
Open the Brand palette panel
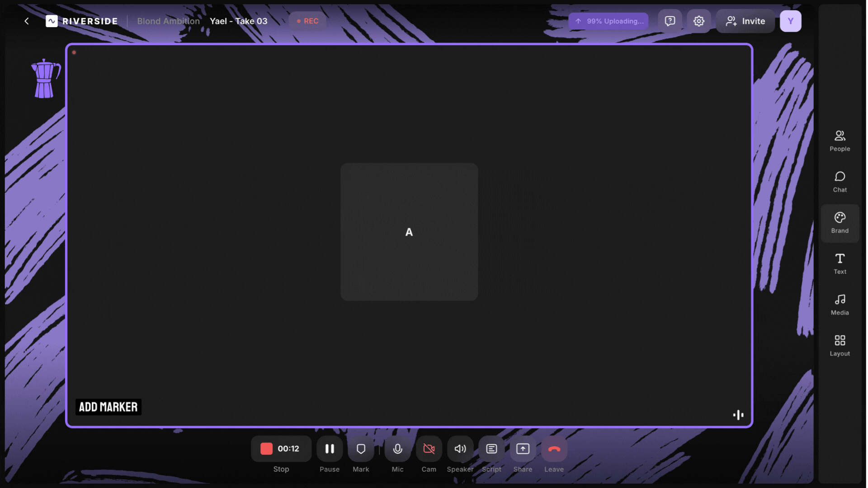click(x=840, y=223)
